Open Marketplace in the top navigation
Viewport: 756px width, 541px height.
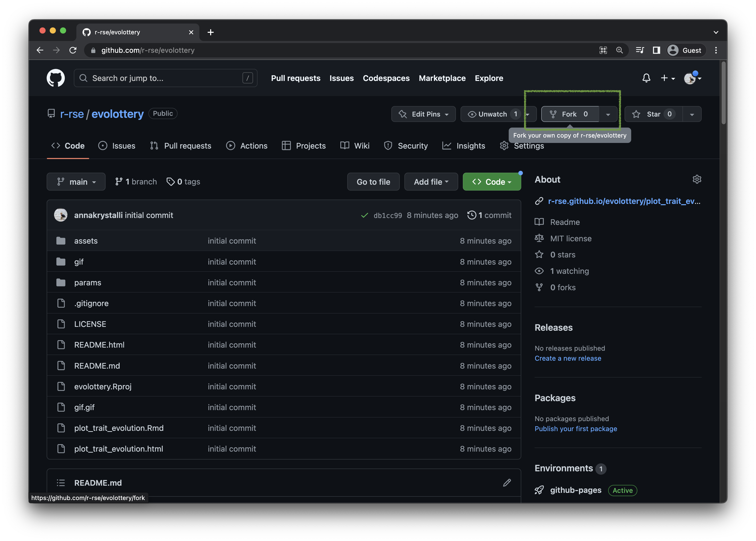point(442,78)
